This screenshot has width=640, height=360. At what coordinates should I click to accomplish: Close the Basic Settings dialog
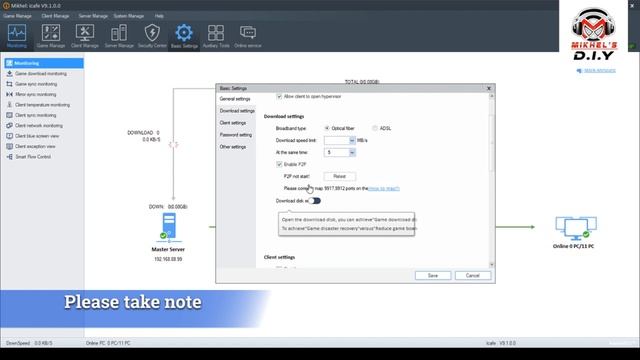(x=489, y=88)
